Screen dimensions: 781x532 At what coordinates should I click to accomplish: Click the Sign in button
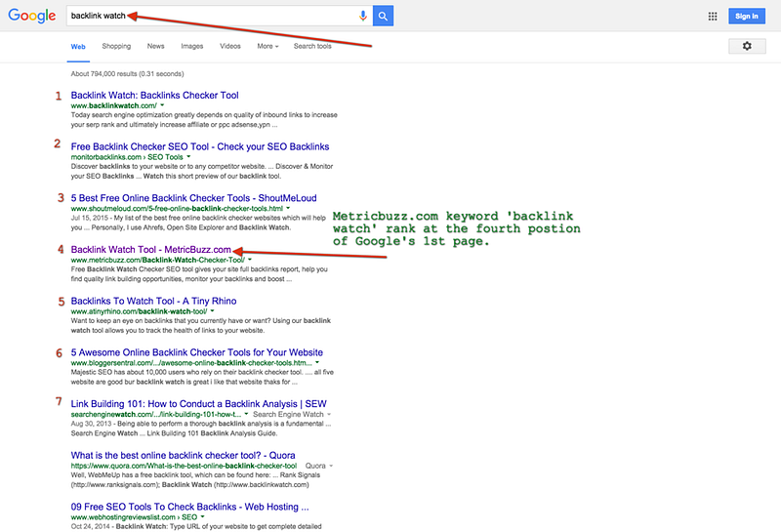[747, 16]
